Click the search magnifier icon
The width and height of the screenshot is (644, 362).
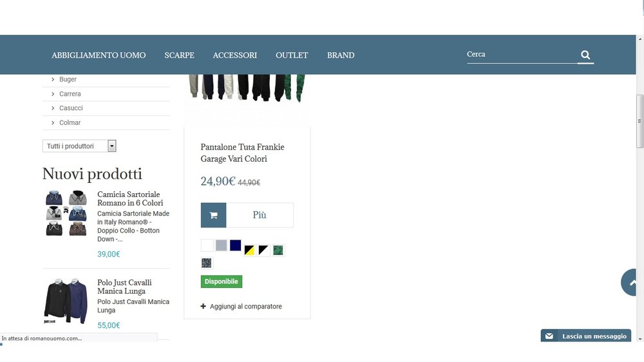[x=585, y=55]
